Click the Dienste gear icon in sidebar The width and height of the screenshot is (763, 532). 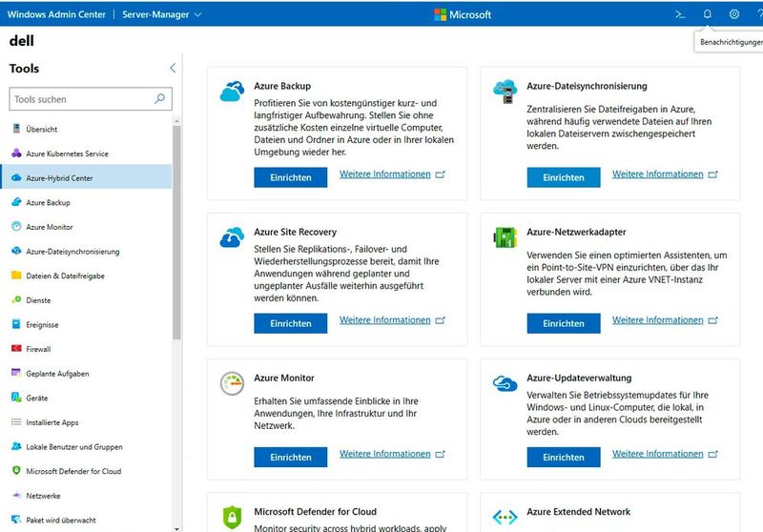[16, 299]
